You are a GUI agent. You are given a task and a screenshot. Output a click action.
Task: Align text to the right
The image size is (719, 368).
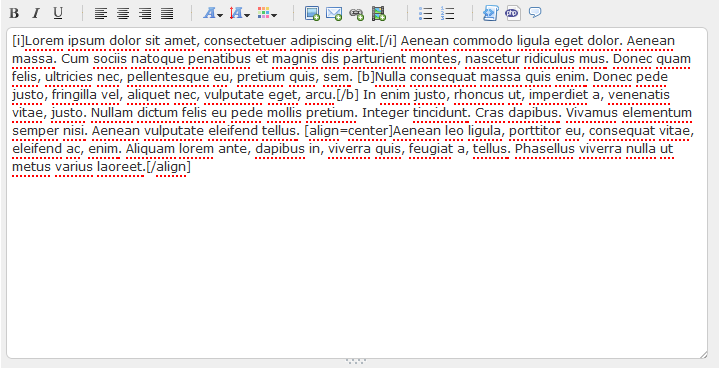pyautogui.click(x=145, y=13)
